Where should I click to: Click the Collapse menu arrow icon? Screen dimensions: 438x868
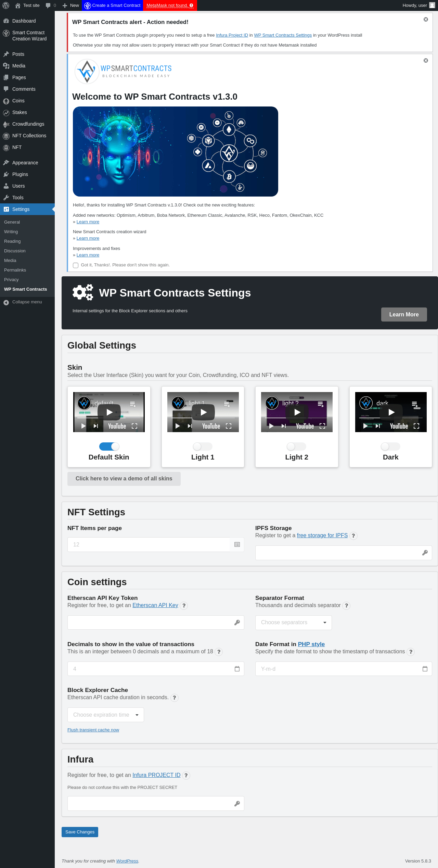pos(6,302)
